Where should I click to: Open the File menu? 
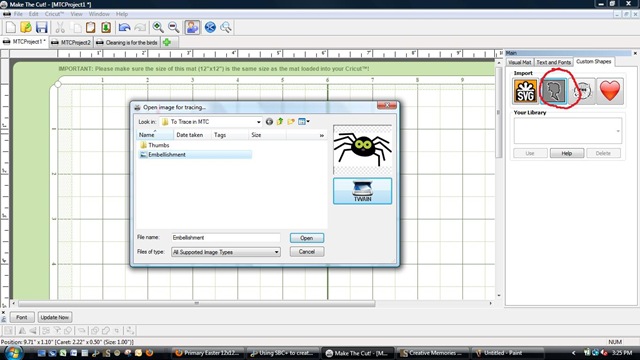(18, 14)
